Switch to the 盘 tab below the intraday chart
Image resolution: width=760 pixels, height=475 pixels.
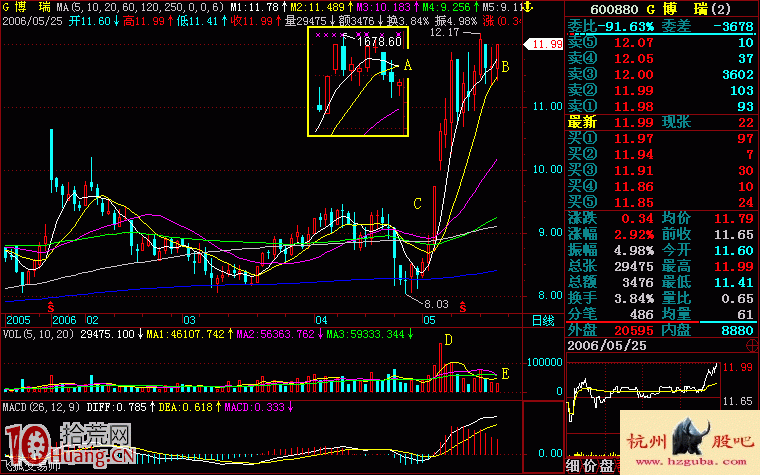click(608, 466)
